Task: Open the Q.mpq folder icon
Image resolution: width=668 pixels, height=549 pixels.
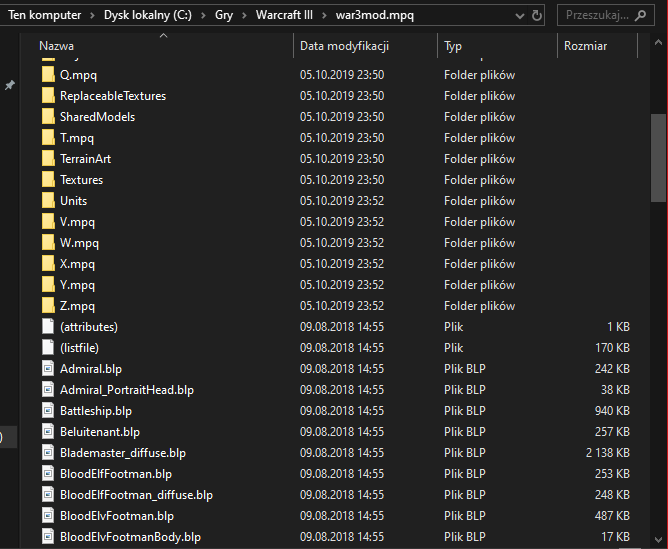Action: pos(48,75)
